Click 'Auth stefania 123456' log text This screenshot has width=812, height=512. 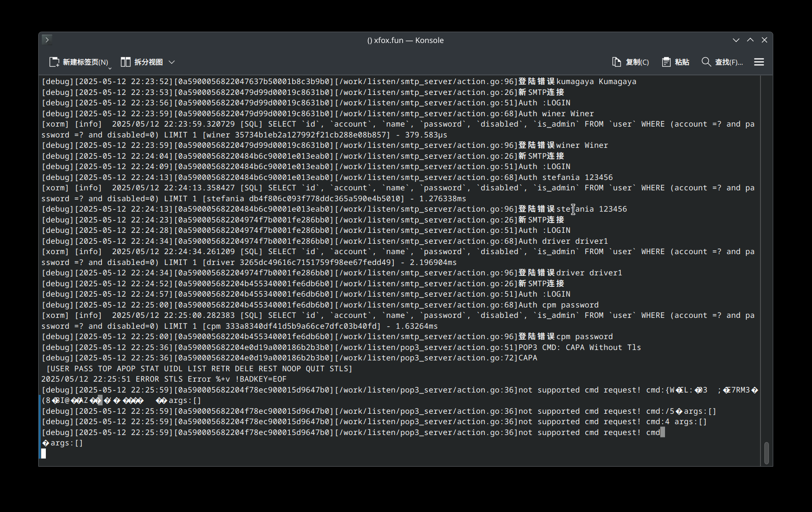(x=566, y=177)
